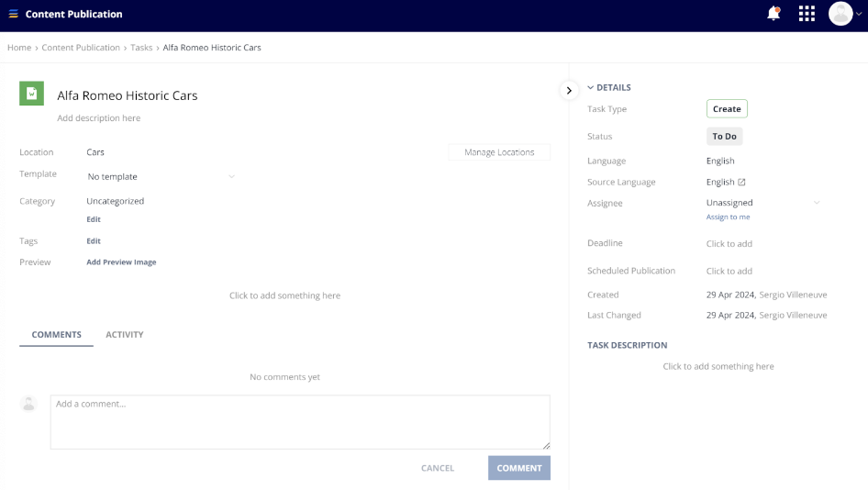Click the Created by Sergio Villeneuve text
This screenshot has height=490, width=868.
click(793, 295)
